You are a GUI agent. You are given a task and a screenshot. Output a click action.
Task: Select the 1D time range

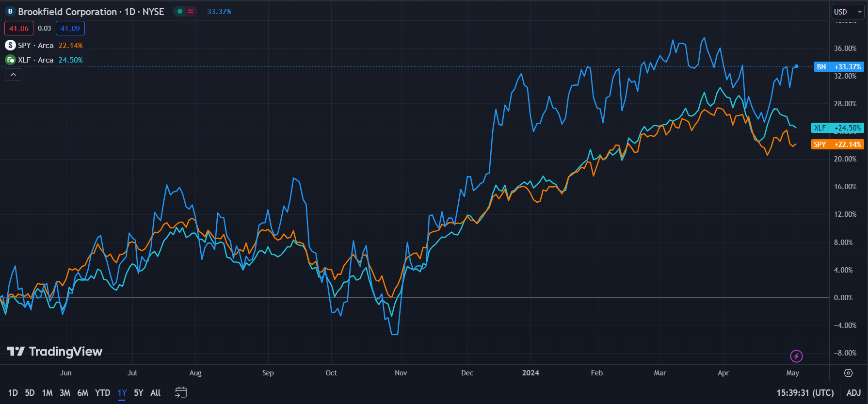(13, 393)
